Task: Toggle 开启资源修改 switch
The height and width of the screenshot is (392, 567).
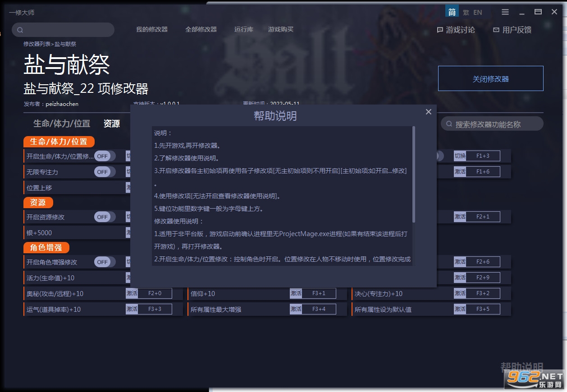Action: (x=105, y=217)
